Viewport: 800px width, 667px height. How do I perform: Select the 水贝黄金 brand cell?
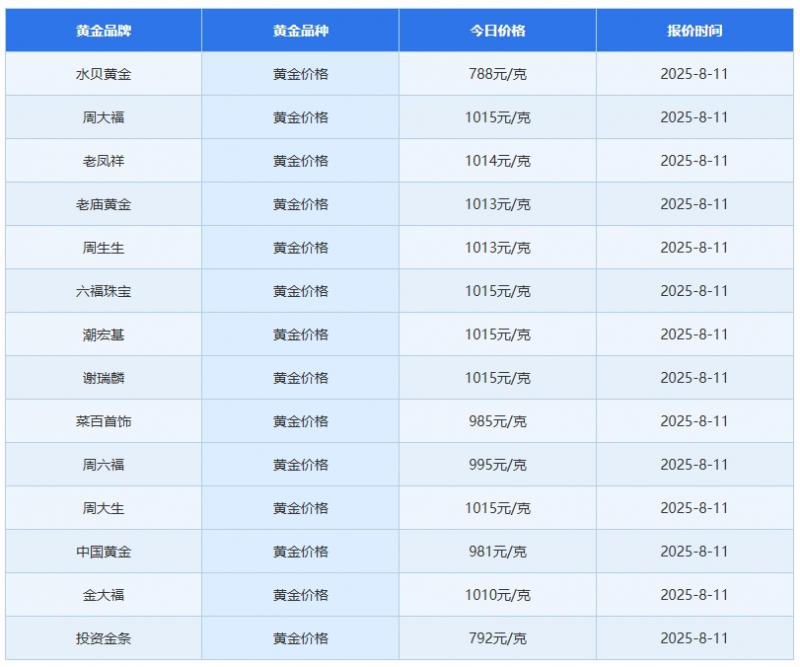coord(104,74)
